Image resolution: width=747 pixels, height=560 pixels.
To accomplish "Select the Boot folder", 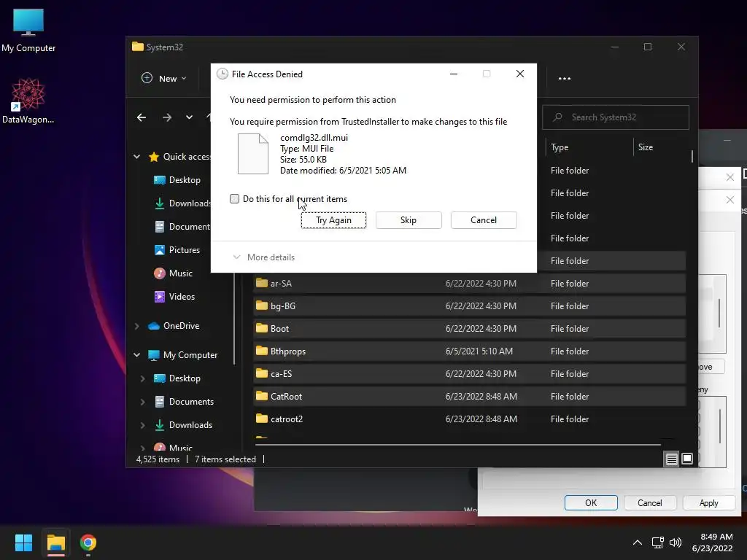I will click(469, 329).
